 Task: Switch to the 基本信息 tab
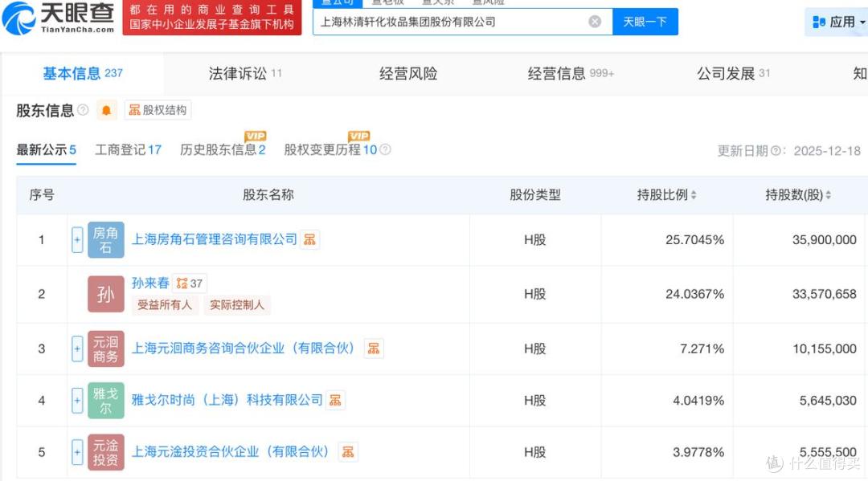point(83,73)
